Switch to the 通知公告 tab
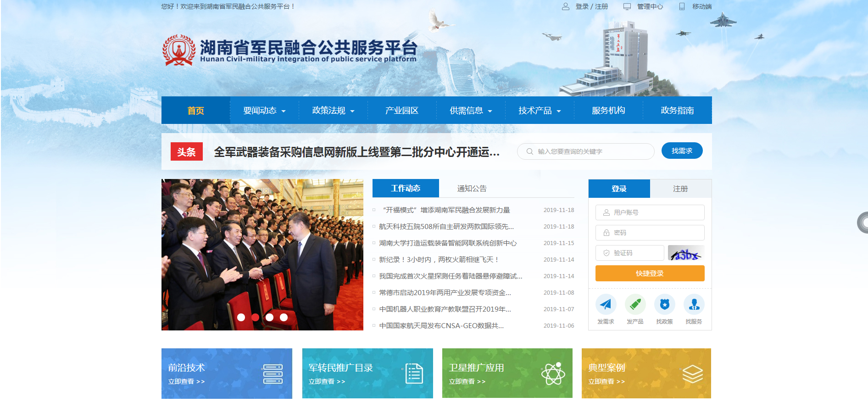This screenshot has width=868, height=408. tap(472, 189)
